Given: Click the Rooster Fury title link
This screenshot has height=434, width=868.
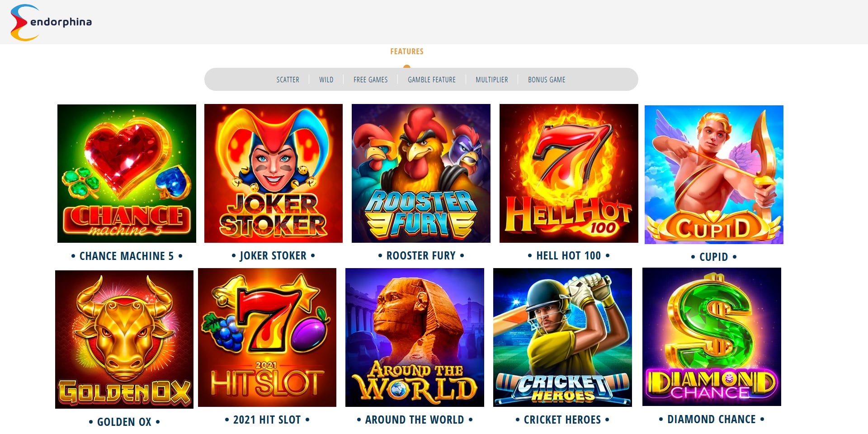Looking at the screenshot, I should (421, 256).
